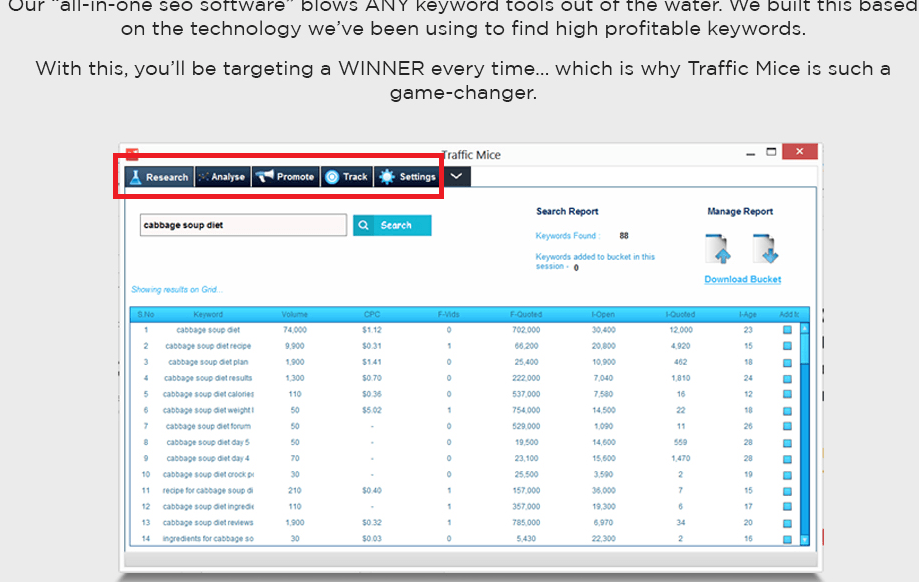The image size is (919, 582).
Task: Close the Traffic Mice window
Action: point(799,152)
